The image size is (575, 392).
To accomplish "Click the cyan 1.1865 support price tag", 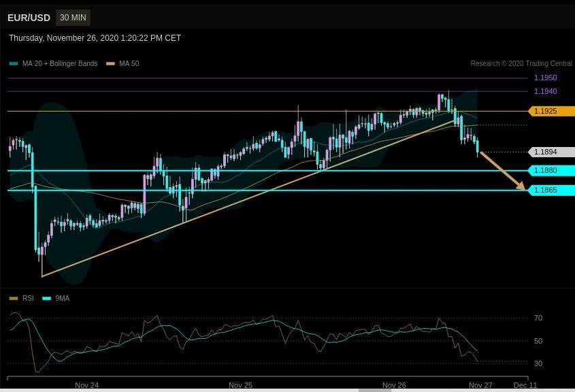I will 552,190.
